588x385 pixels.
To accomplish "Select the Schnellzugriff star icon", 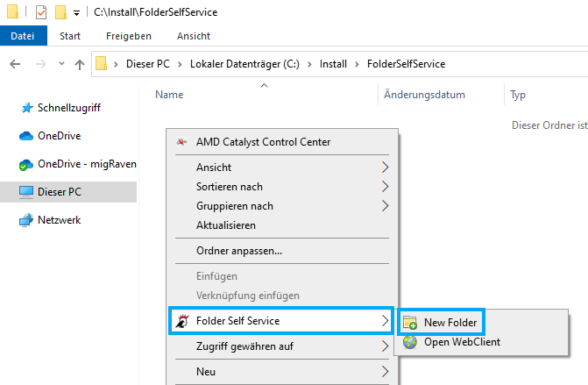I will pos(26,108).
